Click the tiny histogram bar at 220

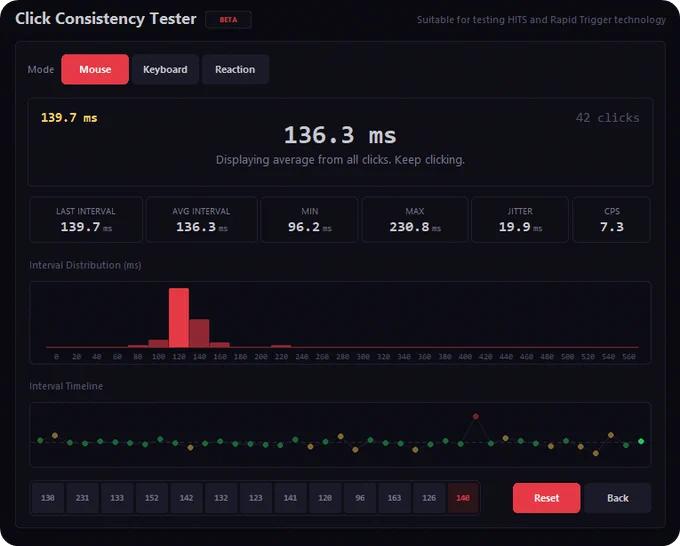pos(281,346)
